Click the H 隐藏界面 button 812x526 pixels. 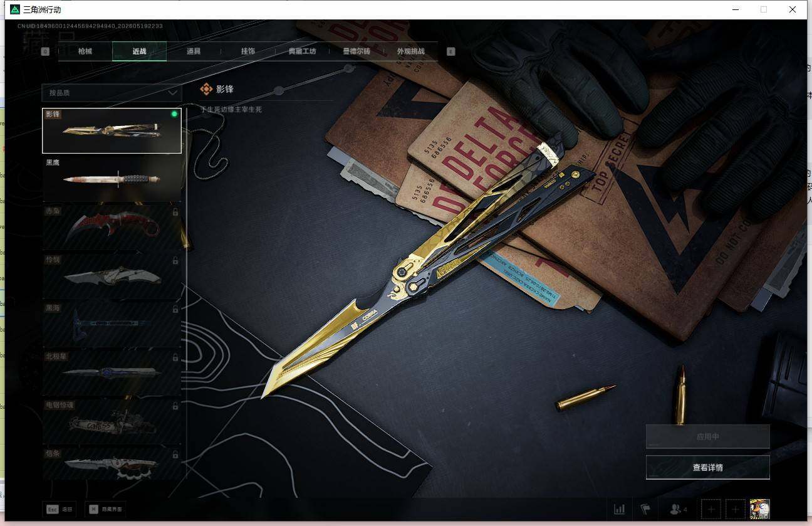tap(105, 509)
